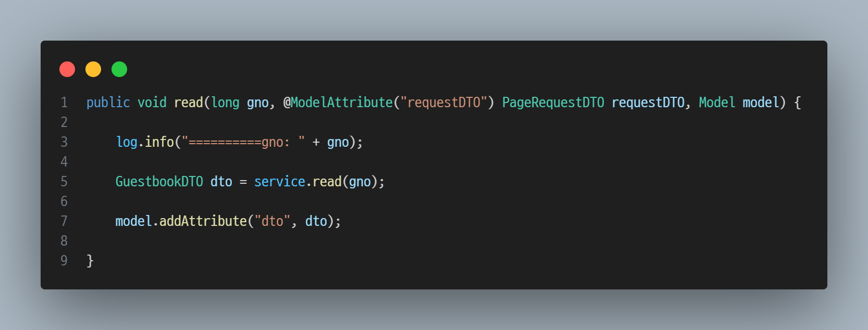Click service.read call on line 5
Screen dimensions: 868x330
point(297,182)
